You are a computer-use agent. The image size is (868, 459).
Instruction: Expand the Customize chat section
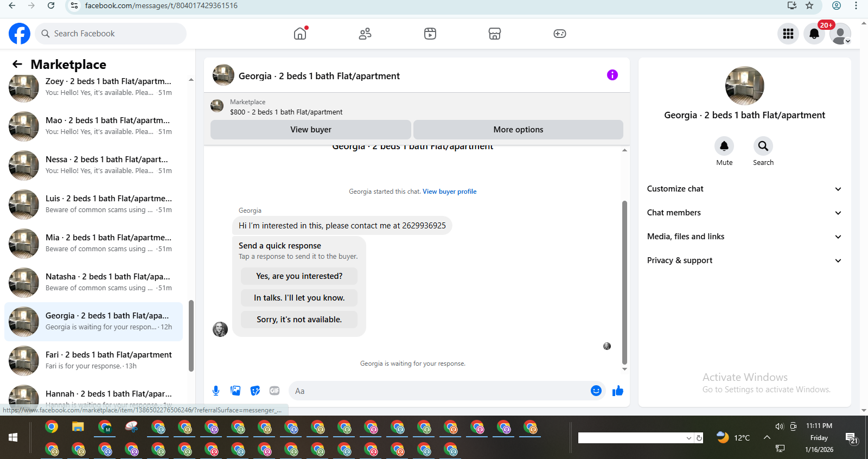(x=744, y=189)
